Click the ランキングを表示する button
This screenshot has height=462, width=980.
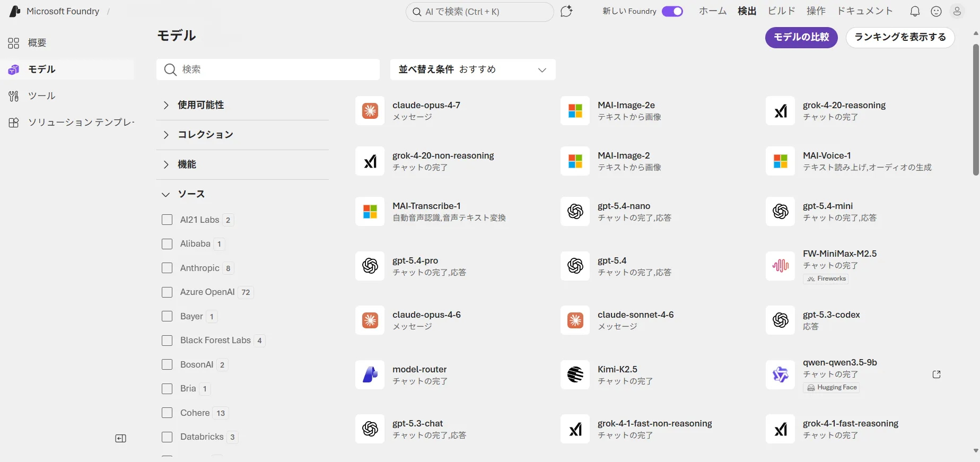[900, 37]
